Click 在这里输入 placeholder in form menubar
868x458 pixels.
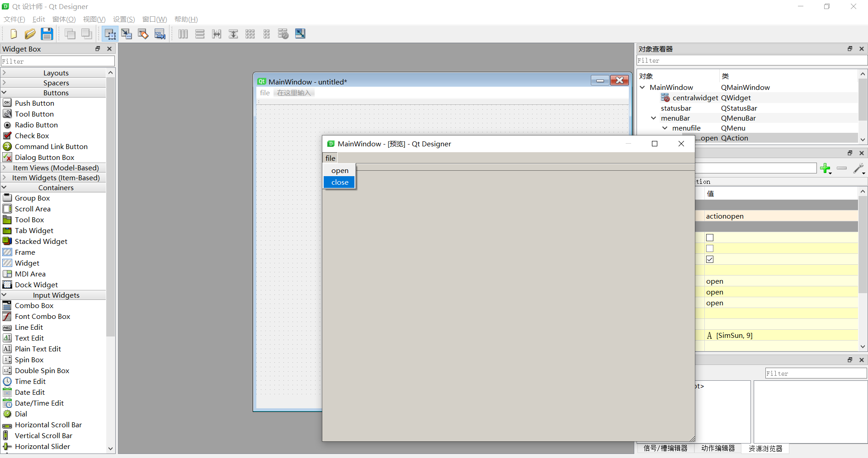tap(294, 93)
